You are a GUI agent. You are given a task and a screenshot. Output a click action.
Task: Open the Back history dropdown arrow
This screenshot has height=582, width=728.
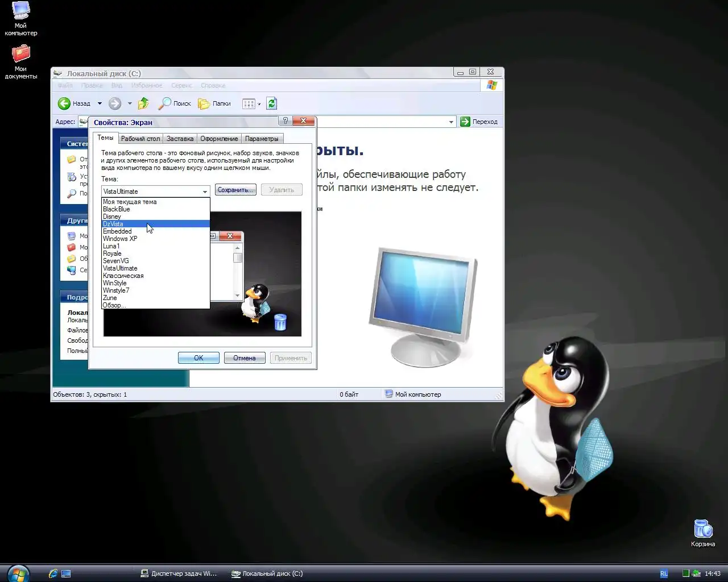click(100, 103)
